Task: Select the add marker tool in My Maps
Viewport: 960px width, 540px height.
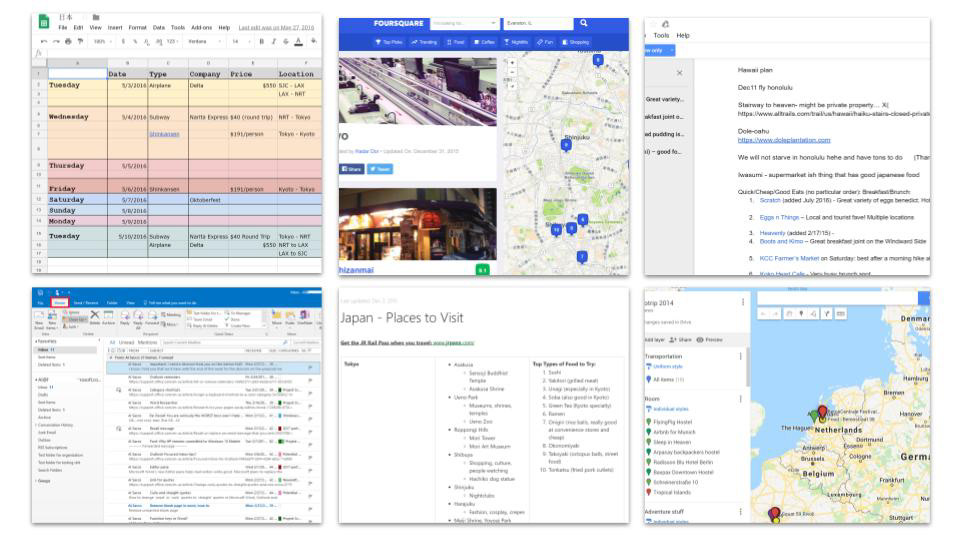Action: click(x=801, y=313)
